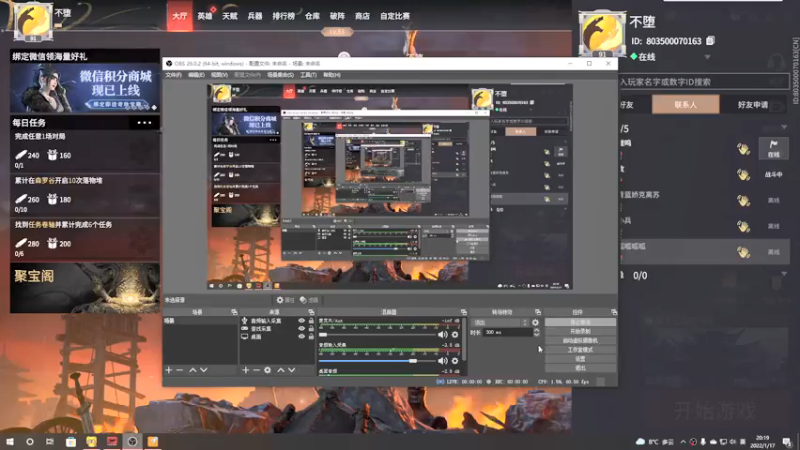Image resolution: width=800 pixels, height=450 pixels.
Task: Open OBS 文件(F) menu
Action: tap(173, 75)
